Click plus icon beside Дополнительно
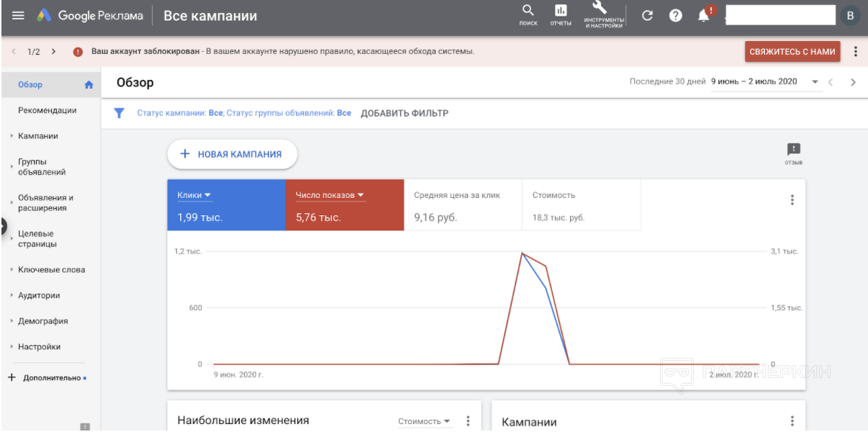The image size is (868, 432). click(12, 377)
